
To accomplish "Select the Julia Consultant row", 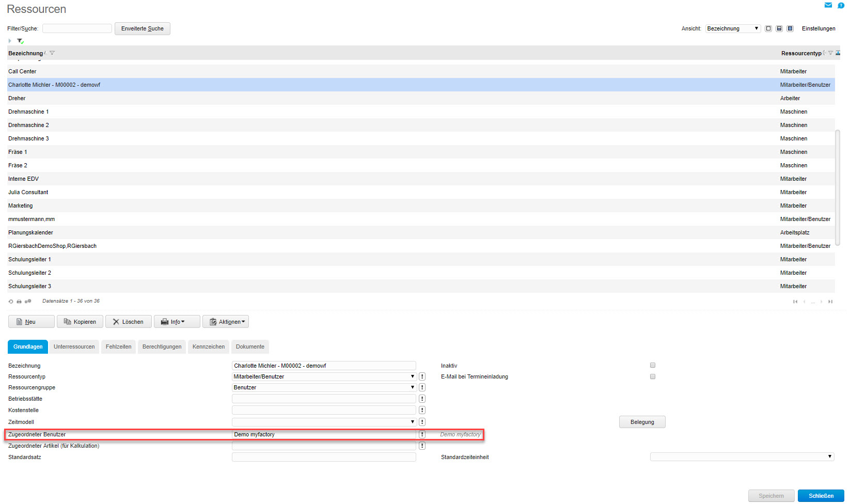I will coord(421,192).
